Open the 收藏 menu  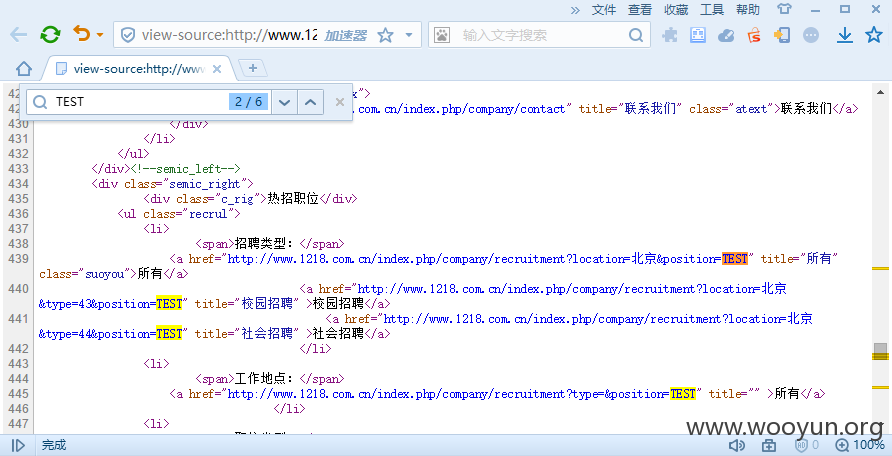click(x=676, y=10)
